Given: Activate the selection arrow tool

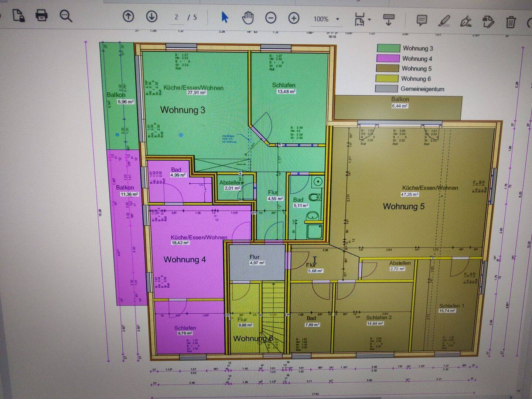Looking at the screenshot, I should [224, 17].
